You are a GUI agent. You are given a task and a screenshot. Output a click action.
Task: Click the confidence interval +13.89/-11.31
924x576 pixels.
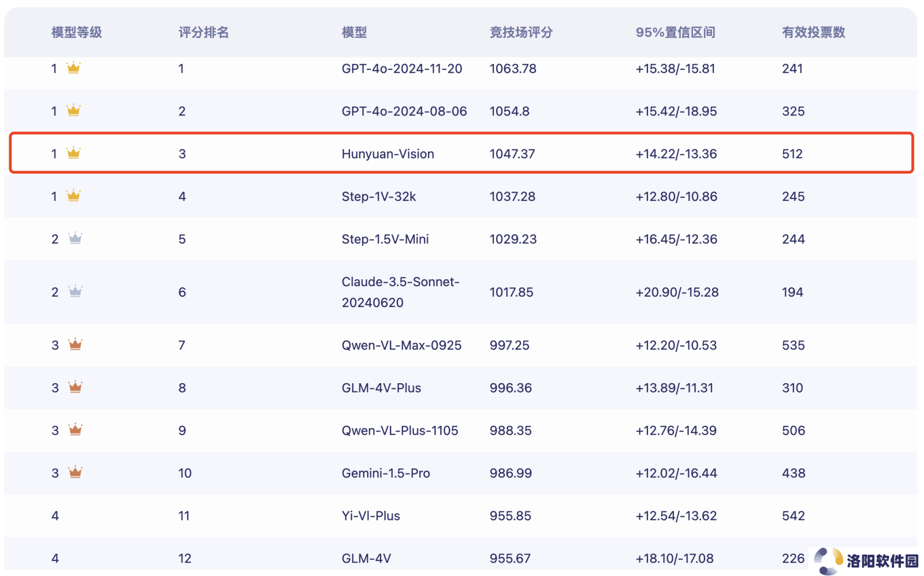[x=675, y=388]
